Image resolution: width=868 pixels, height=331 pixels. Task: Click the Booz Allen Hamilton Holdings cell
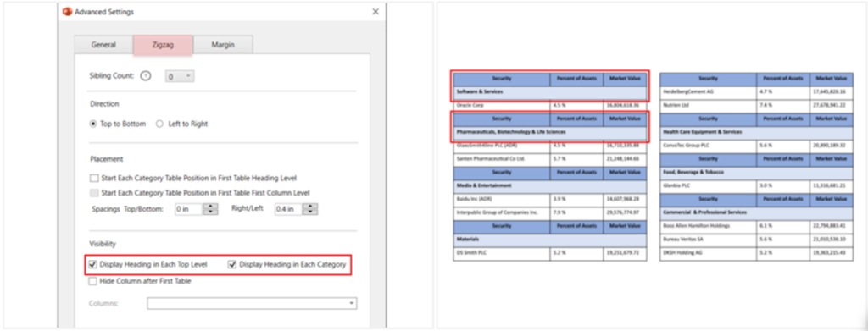point(708,226)
